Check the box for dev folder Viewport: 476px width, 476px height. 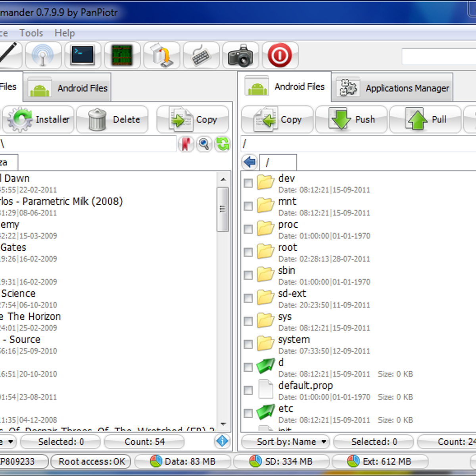tap(248, 183)
